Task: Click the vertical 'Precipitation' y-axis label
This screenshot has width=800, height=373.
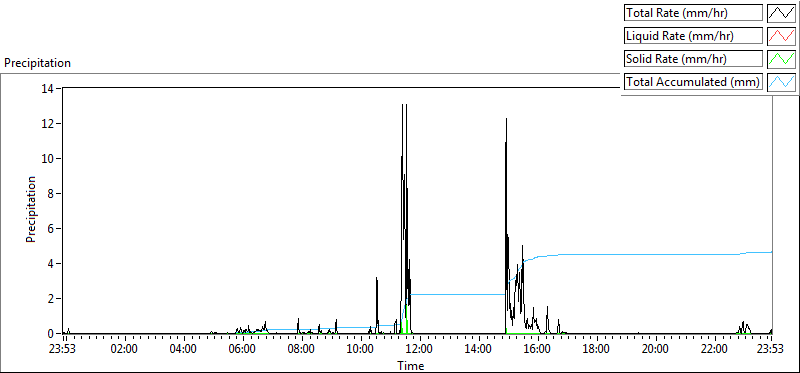Action: [31, 210]
